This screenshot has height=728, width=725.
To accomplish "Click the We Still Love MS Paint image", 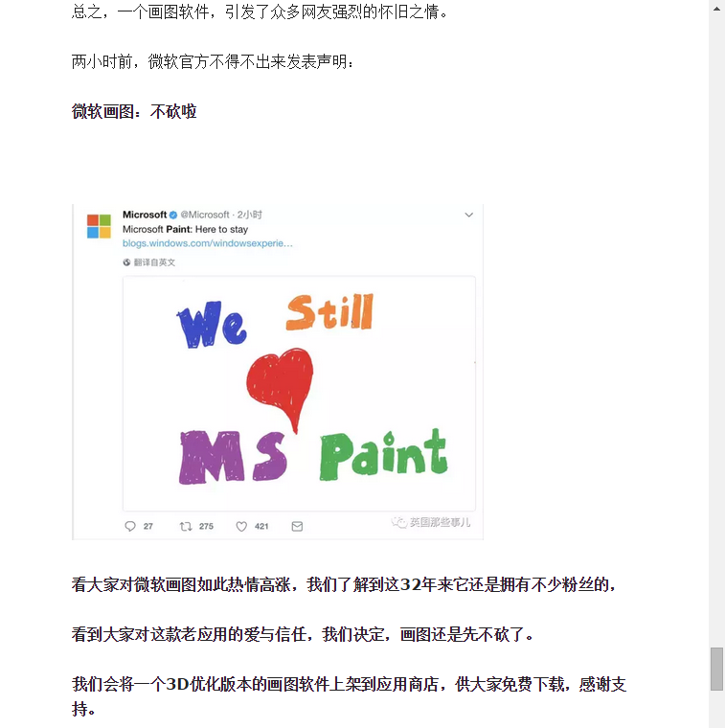I will click(x=299, y=394).
